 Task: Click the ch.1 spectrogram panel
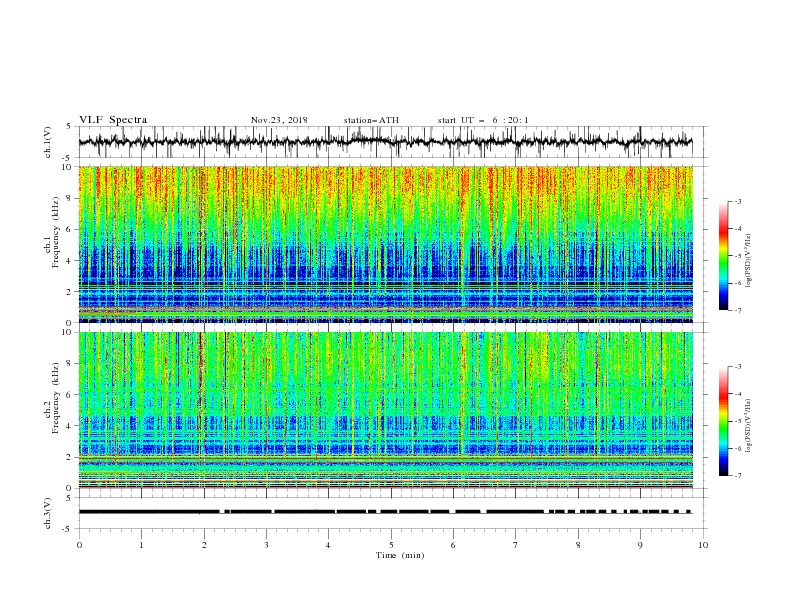click(386, 244)
